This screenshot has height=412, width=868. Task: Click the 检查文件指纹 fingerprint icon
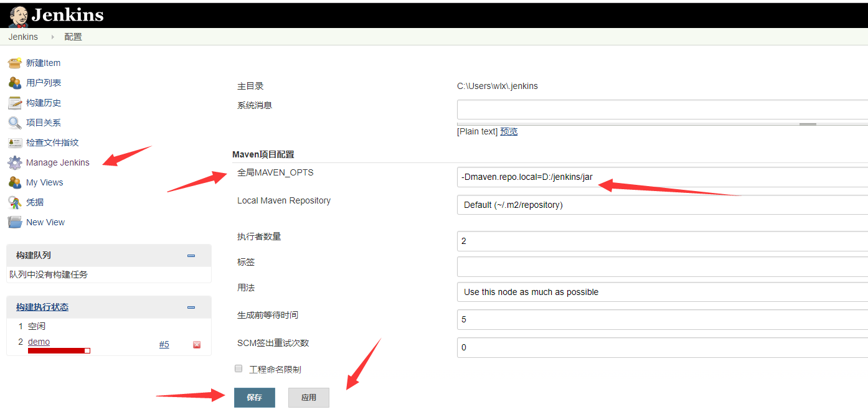[15, 143]
